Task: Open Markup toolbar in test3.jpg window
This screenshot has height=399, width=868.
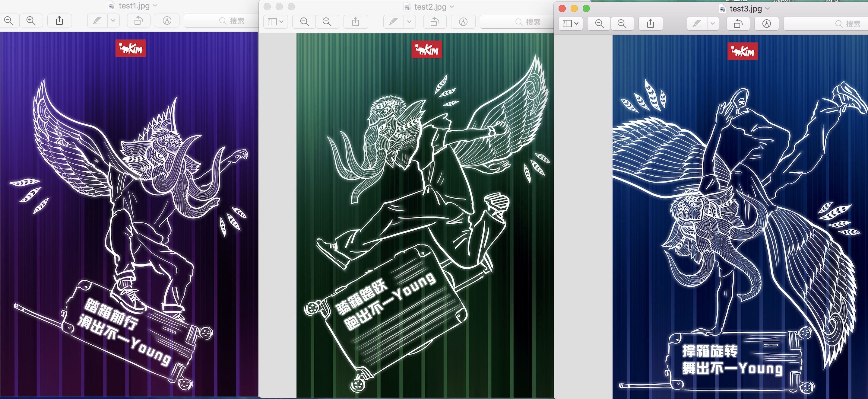Action: [767, 24]
